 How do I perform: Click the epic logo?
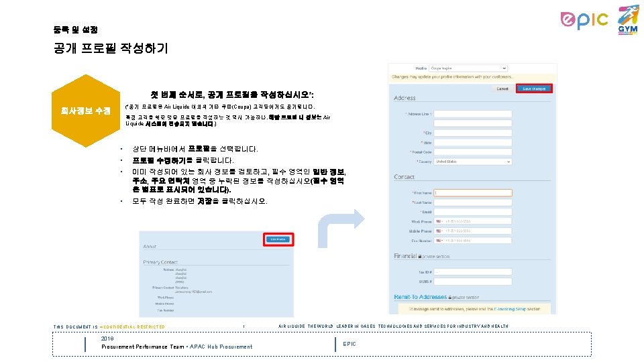(584, 19)
